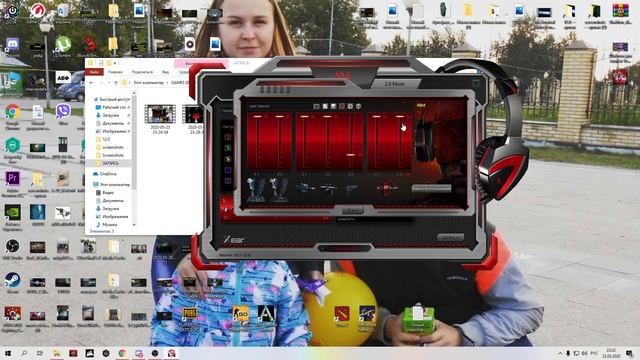Click the green side icon in headset panel
The height and width of the screenshot is (360, 640).
[x=228, y=148]
